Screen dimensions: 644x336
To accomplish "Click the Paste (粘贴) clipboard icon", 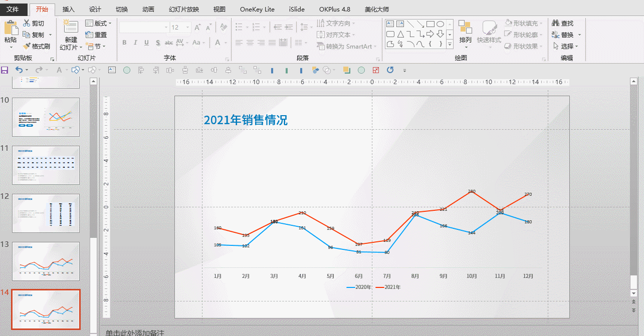I will pyautogui.click(x=11, y=28).
